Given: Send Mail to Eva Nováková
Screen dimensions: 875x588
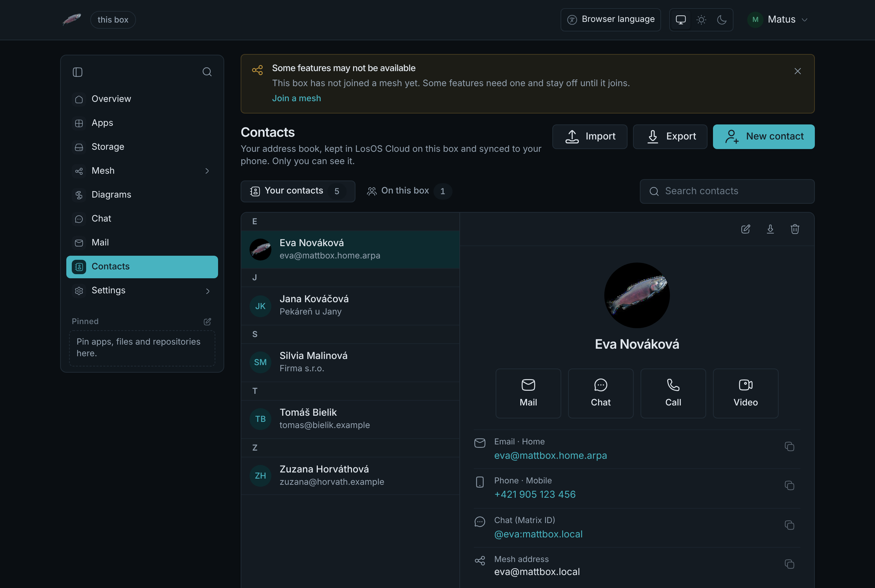Looking at the screenshot, I should 528,393.
